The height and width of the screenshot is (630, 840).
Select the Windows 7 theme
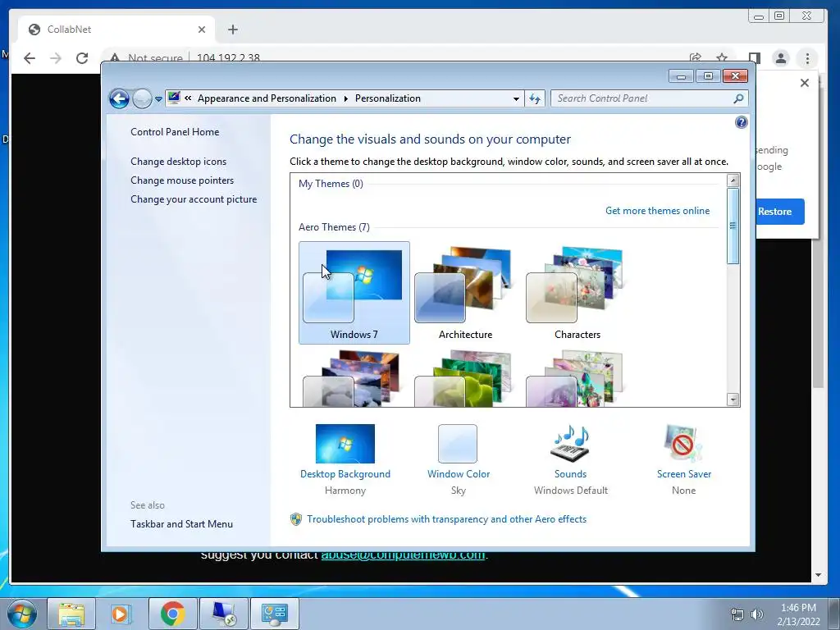point(354,293)
